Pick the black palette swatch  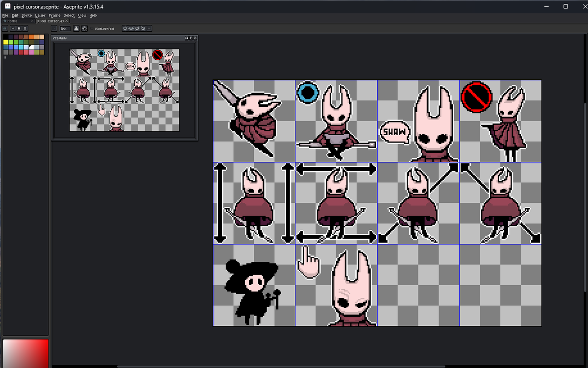5,37
